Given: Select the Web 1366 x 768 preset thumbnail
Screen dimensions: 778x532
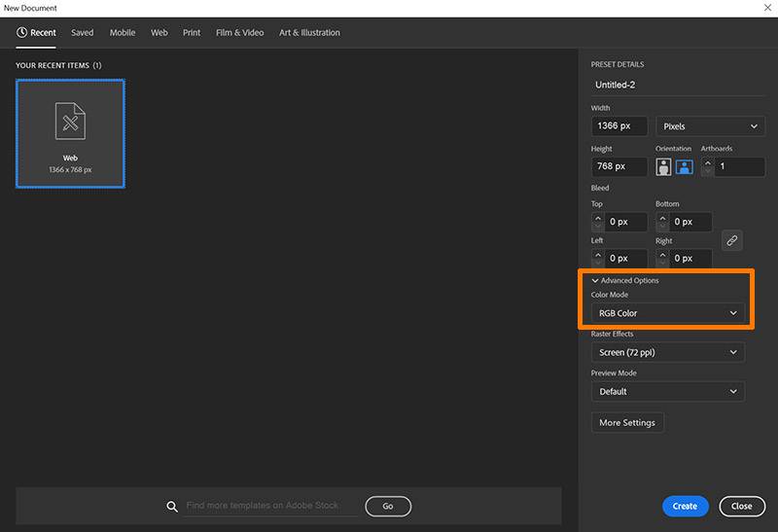Looking at the screenshot, I should [x=70, y=132].
